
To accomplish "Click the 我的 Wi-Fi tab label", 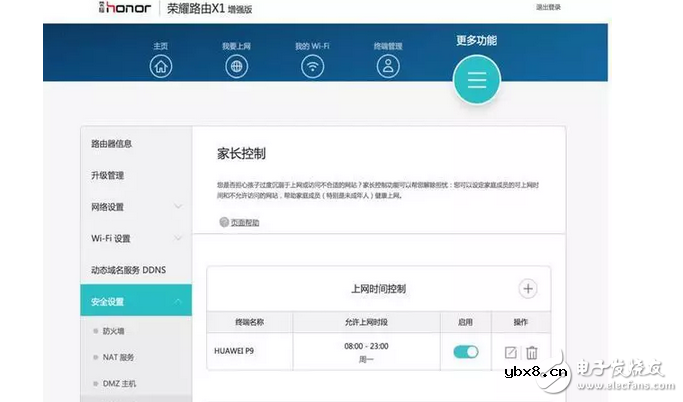I will (x=312, y=46).
